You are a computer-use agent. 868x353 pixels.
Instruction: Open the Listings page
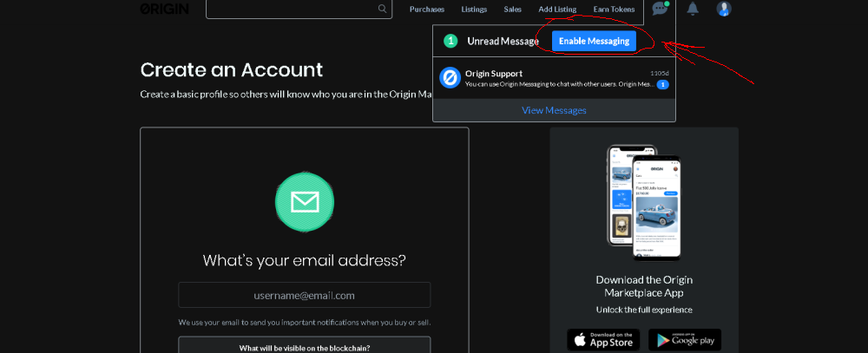[474, 10]
